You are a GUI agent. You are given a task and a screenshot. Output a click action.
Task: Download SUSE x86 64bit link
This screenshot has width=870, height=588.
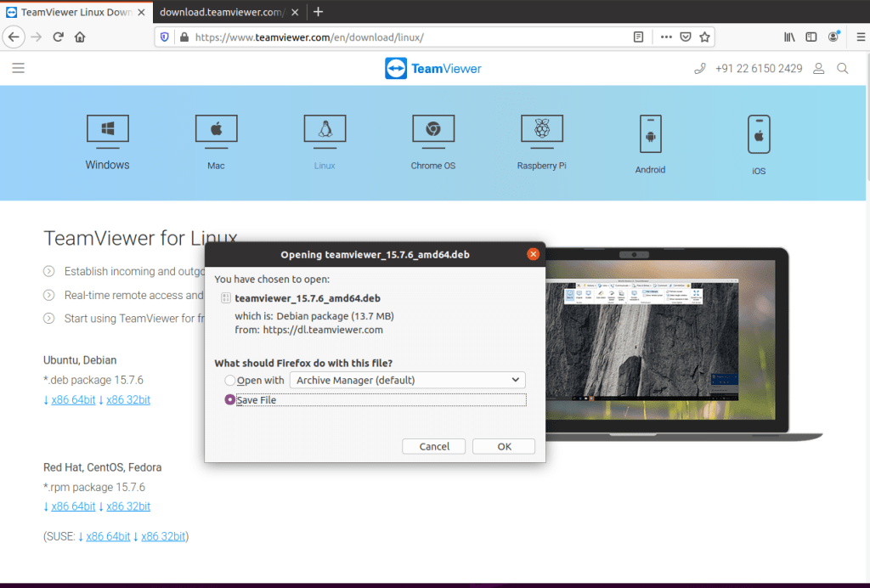(108, 536)
